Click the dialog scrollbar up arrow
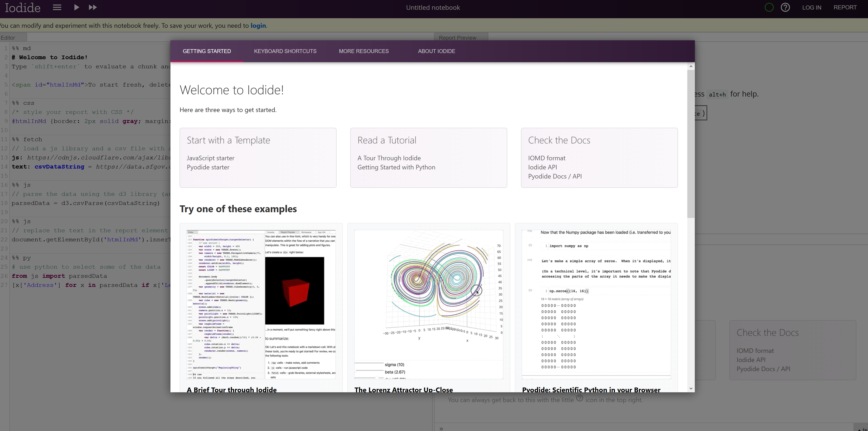The image size is (868, 431). (x=691, y=66)
